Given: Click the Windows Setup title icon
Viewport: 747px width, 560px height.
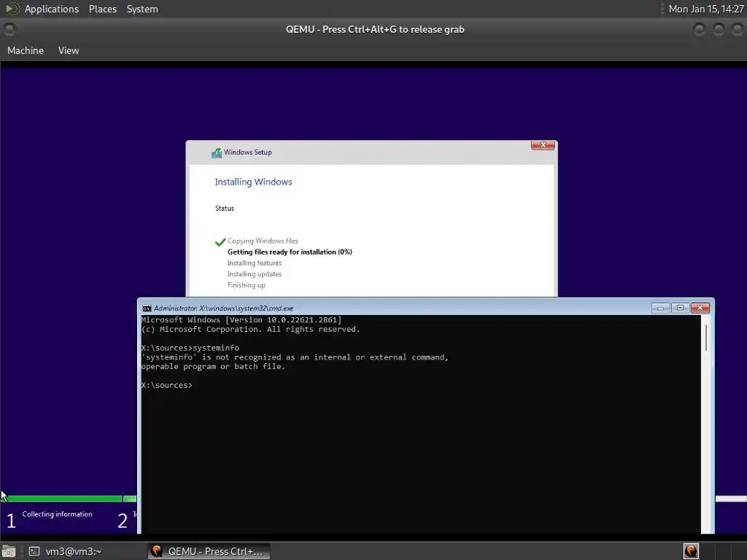Looking at the screenshot, I should pyautogui.click(x=216, y=152).
